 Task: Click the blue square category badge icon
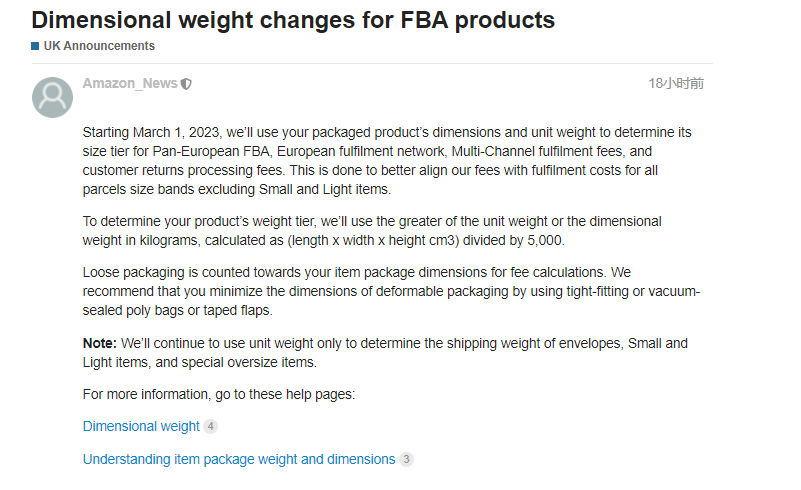click(36, 46)
